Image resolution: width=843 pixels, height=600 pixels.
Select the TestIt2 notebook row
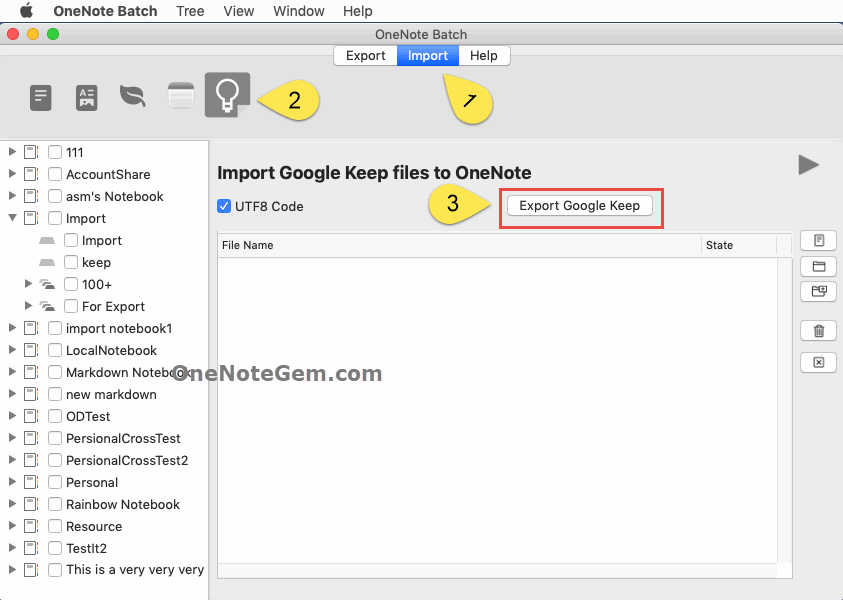[x=104, y=548]
